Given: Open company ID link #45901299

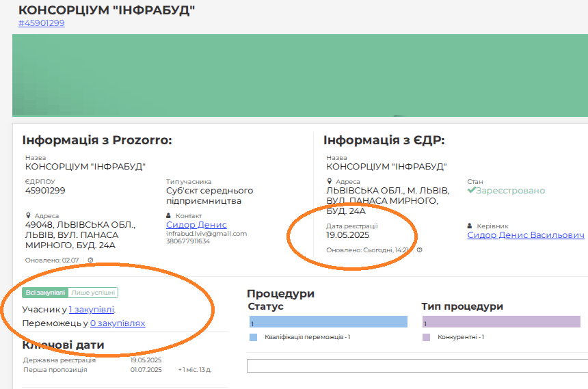Looking at the screenshot, I should coord(42,23).
